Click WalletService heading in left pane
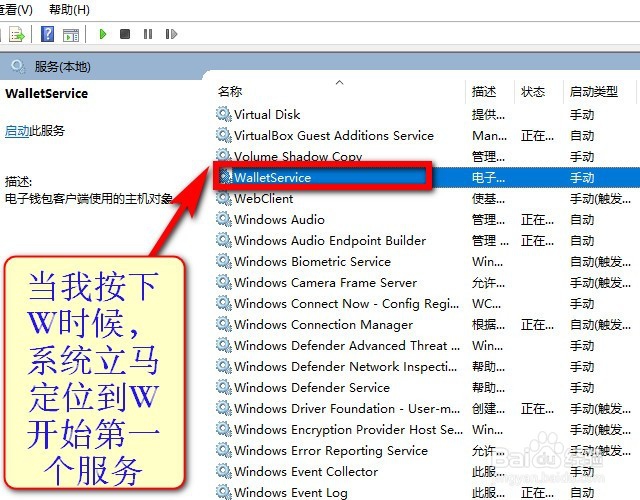 click(47, 93)
